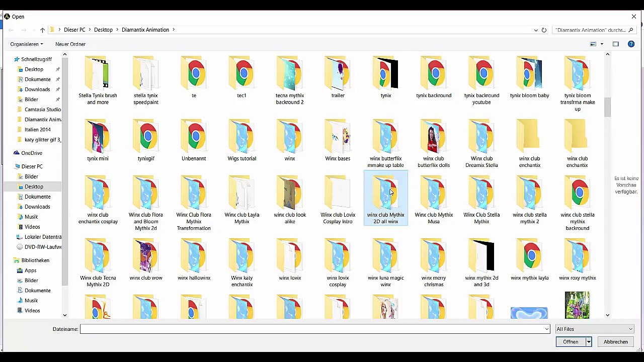Confirm with the Öffnen button

tap(571, 342)
